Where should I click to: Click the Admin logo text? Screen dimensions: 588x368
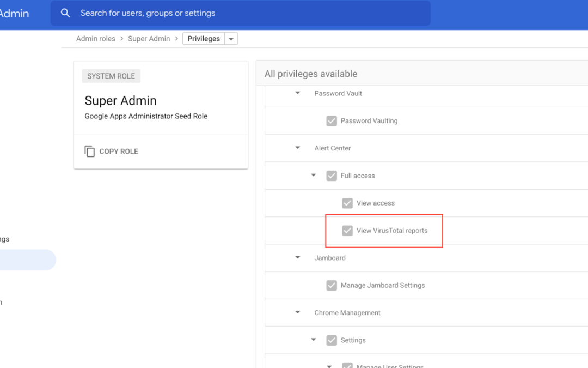[x=14, y=14]
